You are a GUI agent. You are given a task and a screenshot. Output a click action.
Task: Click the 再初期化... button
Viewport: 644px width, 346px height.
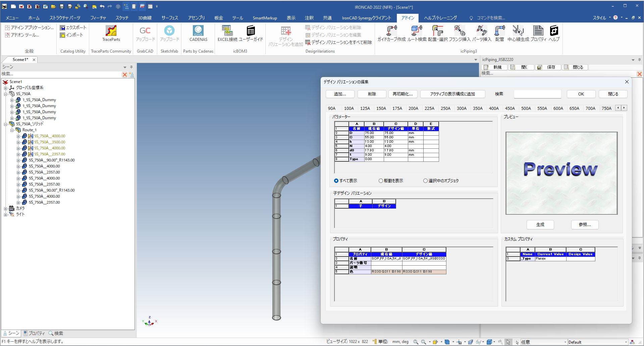402,94
